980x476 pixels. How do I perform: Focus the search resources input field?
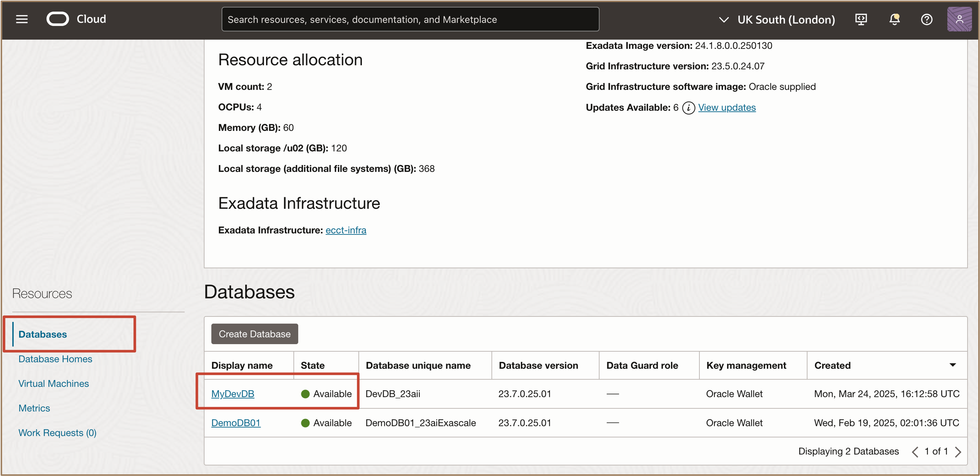(x=410, y=19)
